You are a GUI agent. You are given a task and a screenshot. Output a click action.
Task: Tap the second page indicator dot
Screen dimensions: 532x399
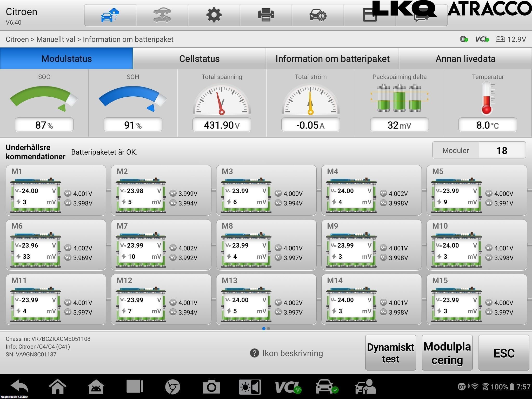pyautogui.click(x=268, y=329)
